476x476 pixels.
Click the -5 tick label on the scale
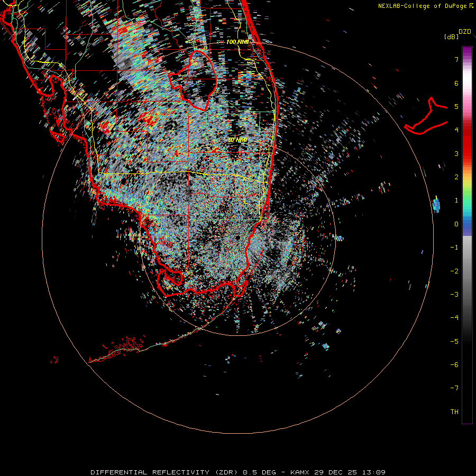[454, 342]
